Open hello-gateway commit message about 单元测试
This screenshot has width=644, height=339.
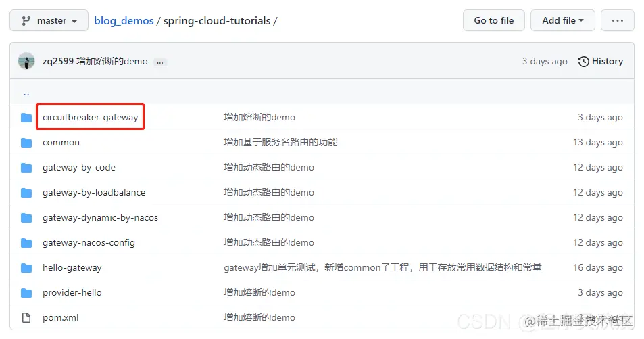[x=382, y=267]
